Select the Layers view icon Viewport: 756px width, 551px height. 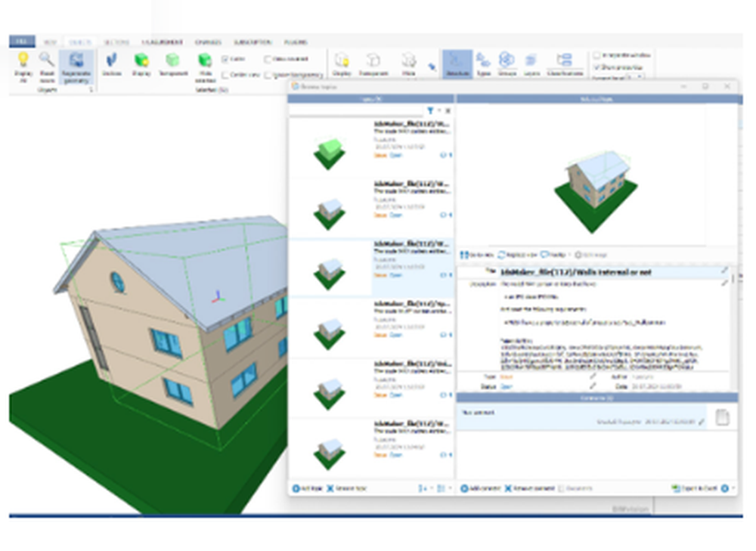[x=531, y=60]
